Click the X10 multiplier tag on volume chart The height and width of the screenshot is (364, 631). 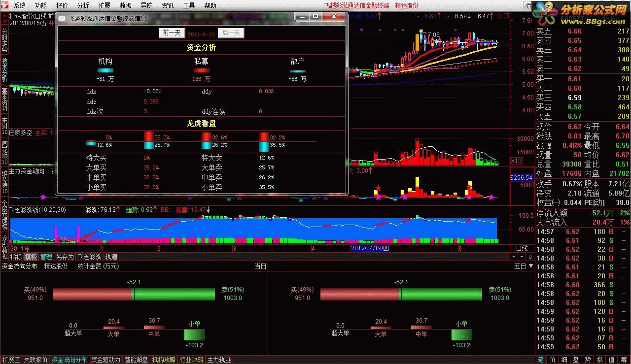click(x=516, y=161)
